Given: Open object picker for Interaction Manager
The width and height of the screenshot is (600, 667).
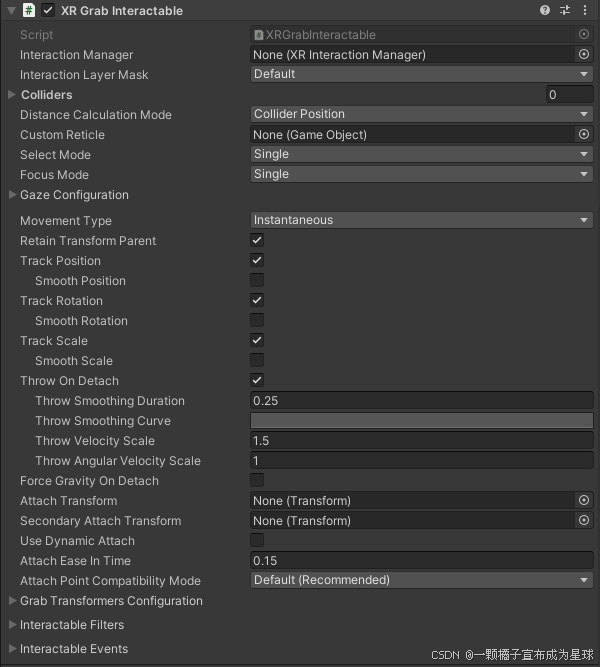Looking at the screenshot, I should pyautogui.click(x=584, y=54).
